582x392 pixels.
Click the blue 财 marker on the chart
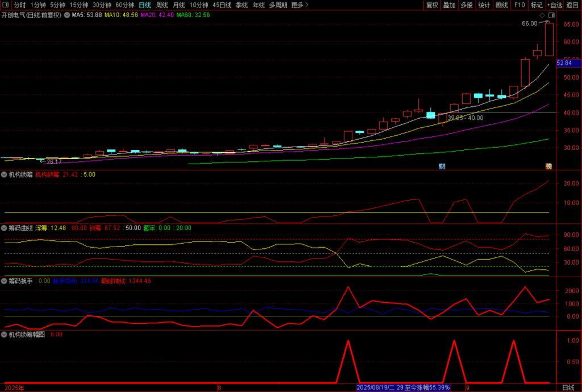click(442, 166)
